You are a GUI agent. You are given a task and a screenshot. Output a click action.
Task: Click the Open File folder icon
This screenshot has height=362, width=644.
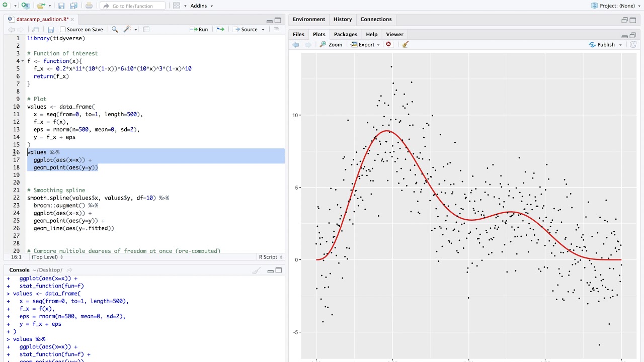pos(41,6)
